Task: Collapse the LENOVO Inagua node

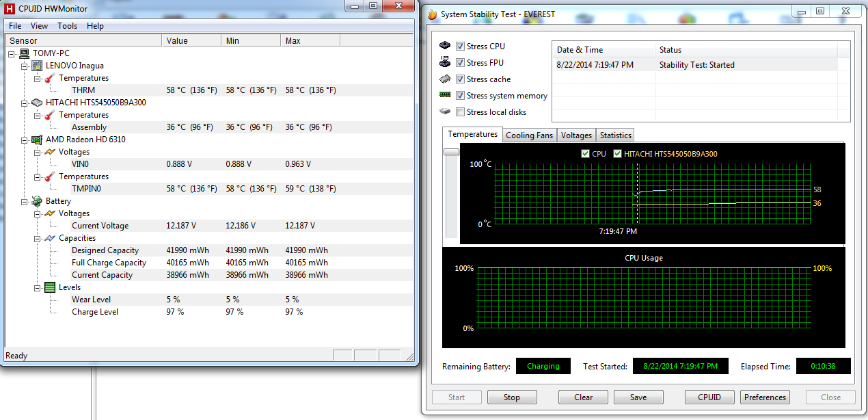Action: click(x=25, y=66)
